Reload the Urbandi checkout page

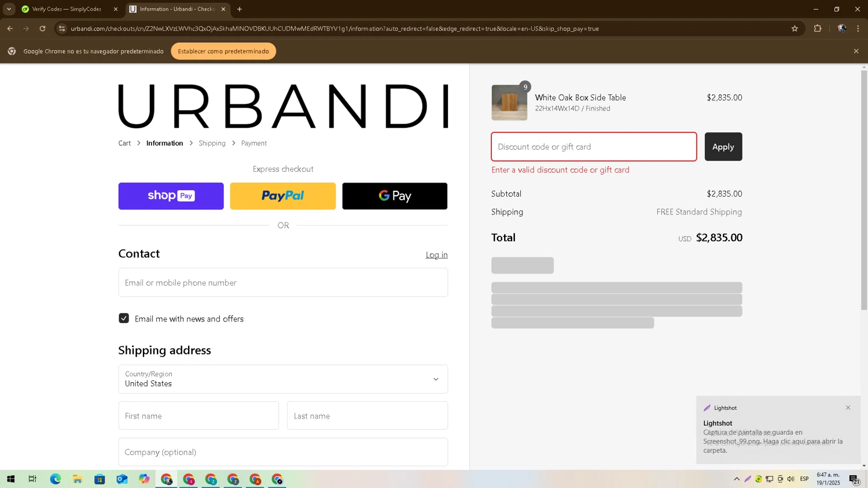coord(42,28)
